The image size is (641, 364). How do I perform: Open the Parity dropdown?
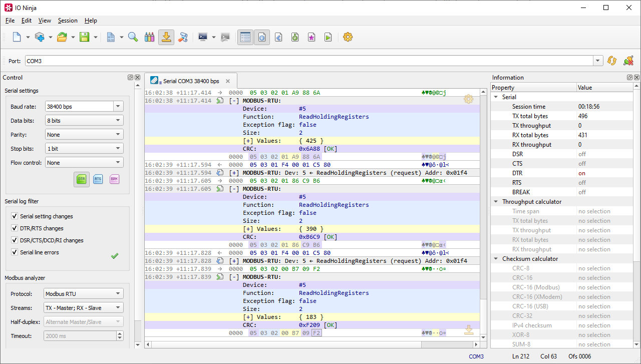84,135
